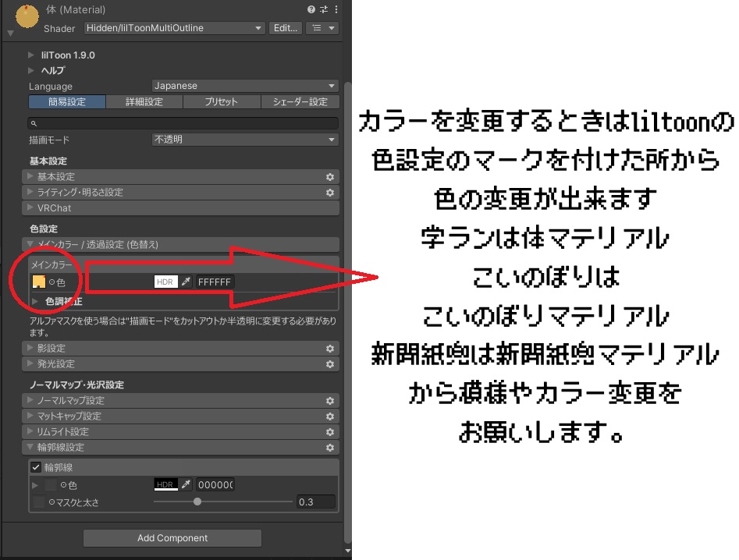Open the kebab menu of the Material component

[336, 9]
